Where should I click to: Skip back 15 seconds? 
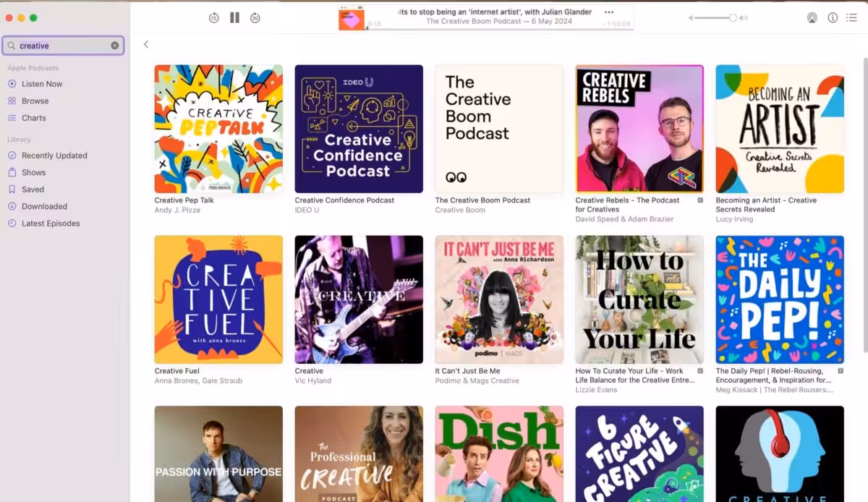(x=213, y=18)
